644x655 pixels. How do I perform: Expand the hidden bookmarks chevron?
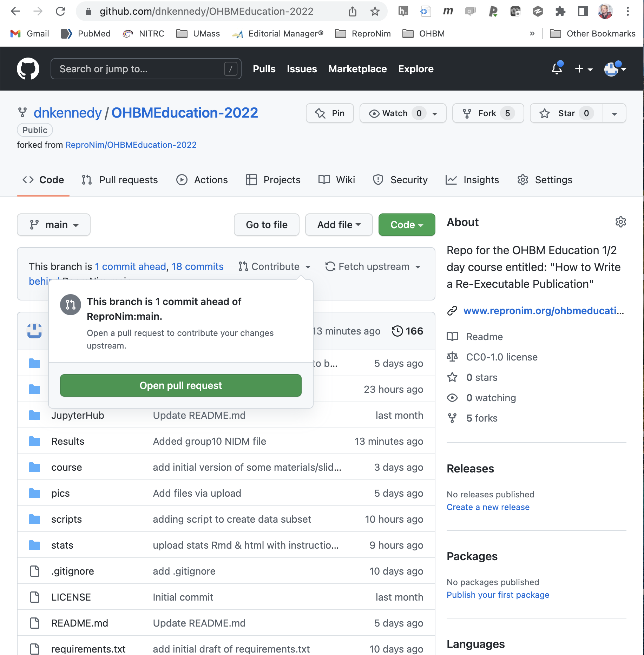pyautogui.click(x=532, y=34)
